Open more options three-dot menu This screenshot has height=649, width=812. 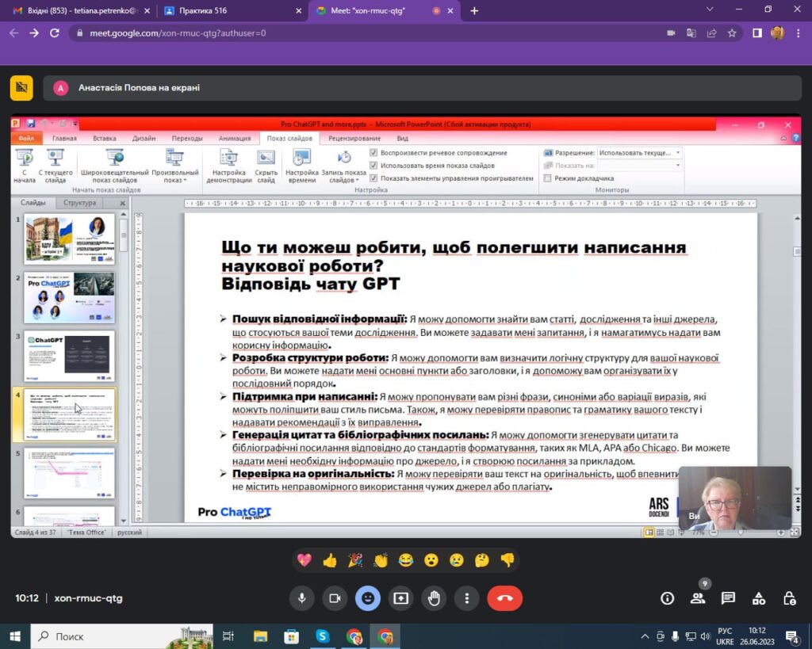click(x=468, y=598)
